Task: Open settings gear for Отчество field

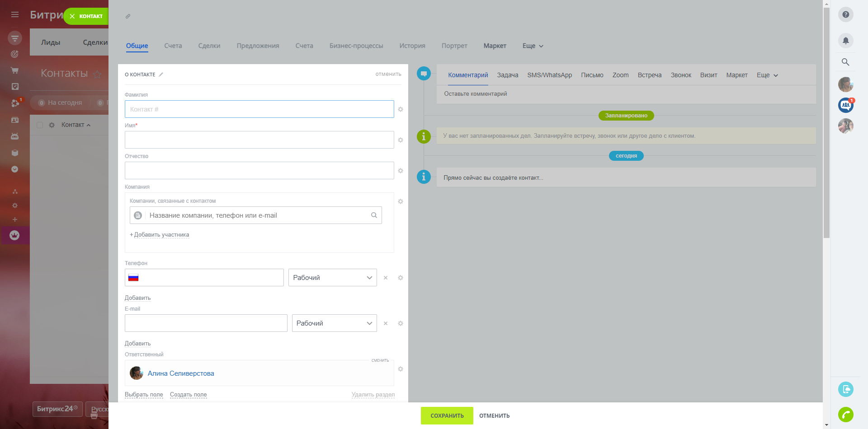Action: [401, 171]
